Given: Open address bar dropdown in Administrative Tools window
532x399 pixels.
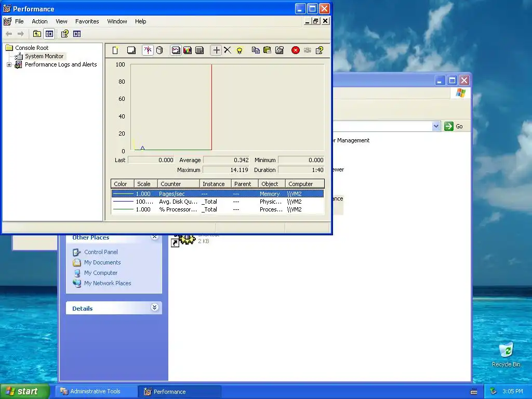Looking at the screenshot, I should click(436, 126).
